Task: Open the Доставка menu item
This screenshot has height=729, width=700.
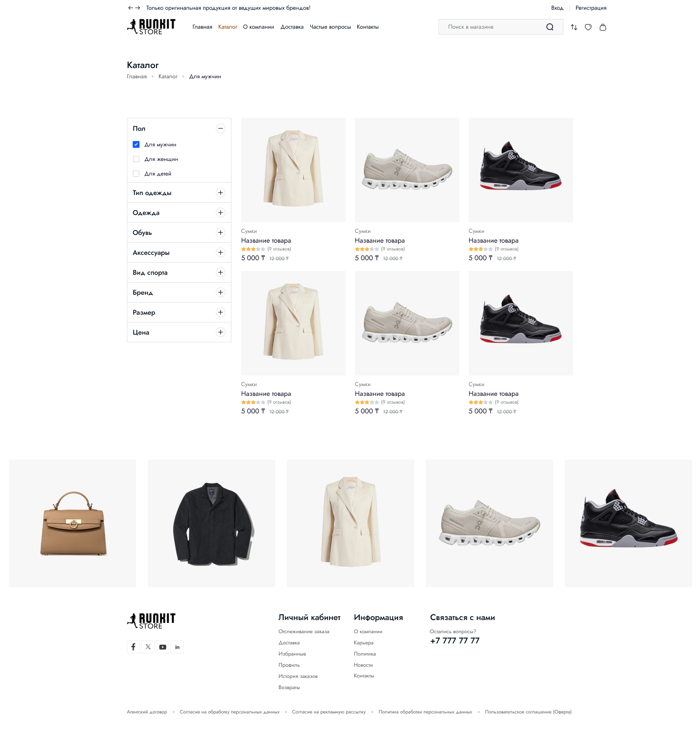Action: [292, 27]
